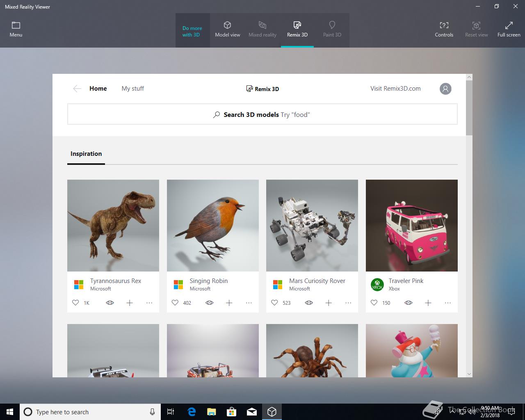Screen dimensions: 525x420
Task: Open Task View on taskbar
Action: (171, 412)
